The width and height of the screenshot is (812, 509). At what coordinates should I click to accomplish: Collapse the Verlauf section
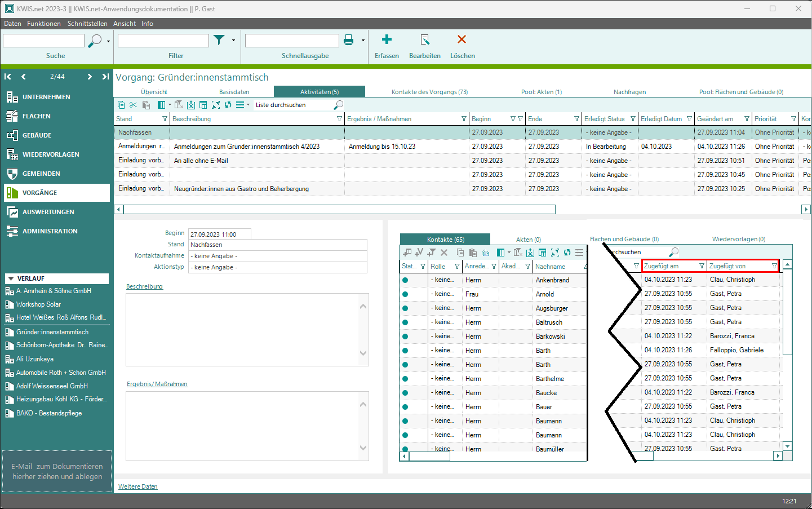point(11,278)
